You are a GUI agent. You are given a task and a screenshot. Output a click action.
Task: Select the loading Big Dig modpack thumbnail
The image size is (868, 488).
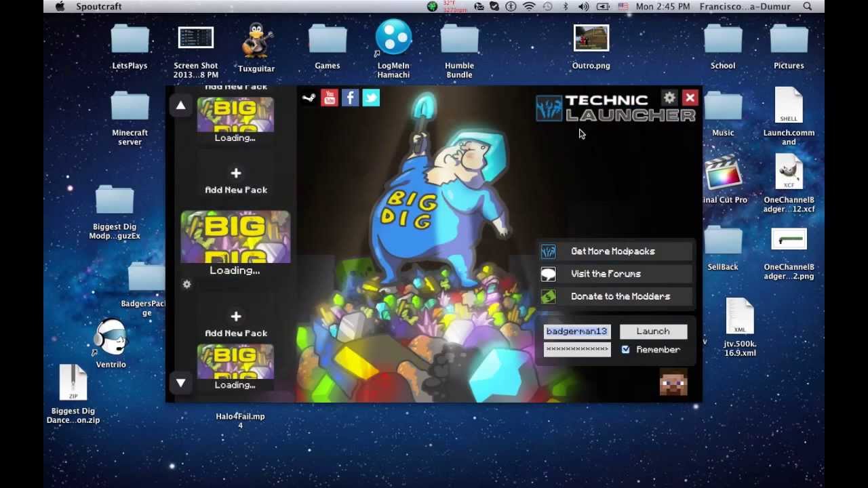click(x=235, y=236)
